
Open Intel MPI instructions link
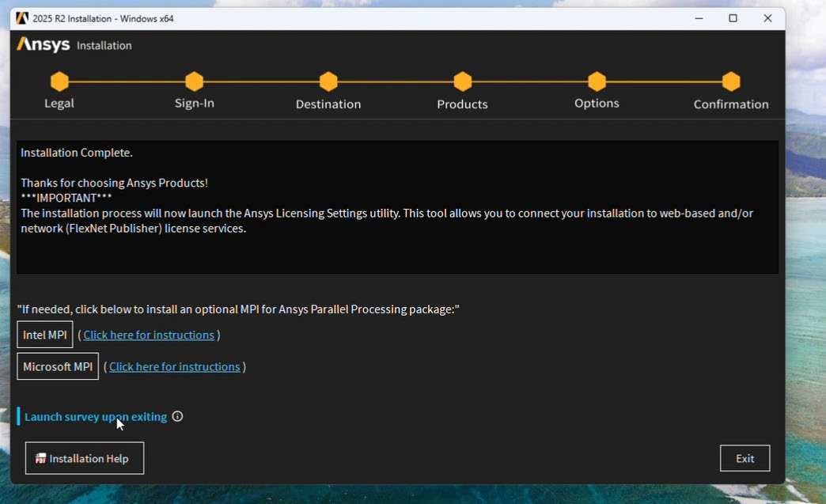(149, 335)
